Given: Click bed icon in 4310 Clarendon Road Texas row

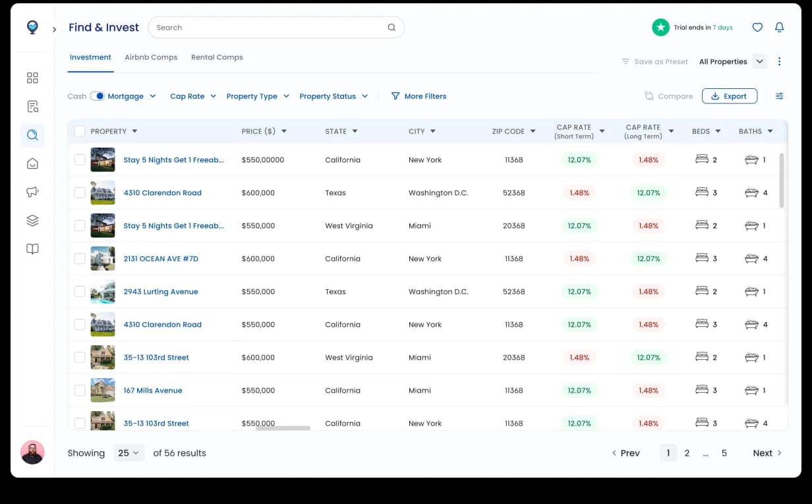Looking at the screenshot, I should pos(702,192).
